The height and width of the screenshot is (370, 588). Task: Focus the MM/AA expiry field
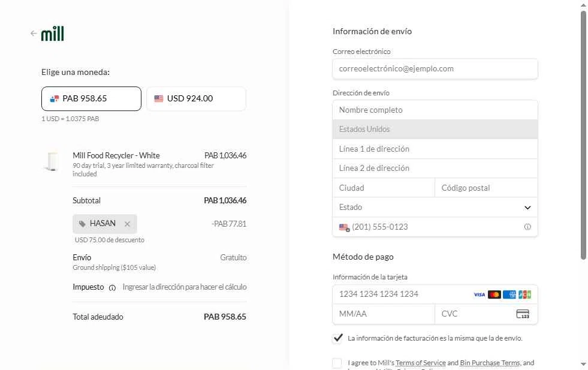pyautogui.click(x=384, y=314)
